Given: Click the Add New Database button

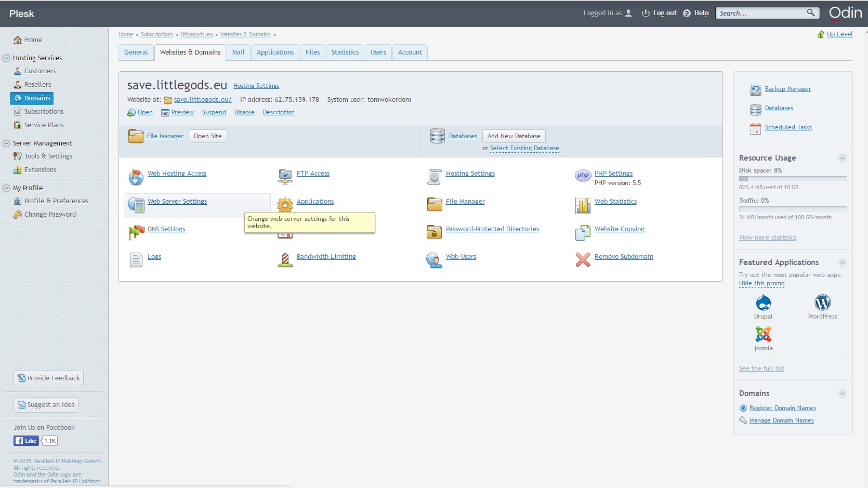Looking at the screenshot, I should (x=514, y=136).
